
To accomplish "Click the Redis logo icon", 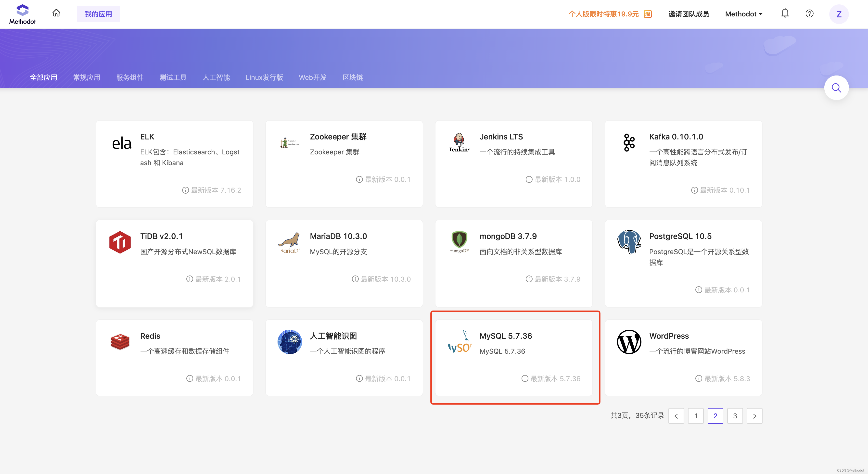I will pyautogui.click(x=120, y=342).
